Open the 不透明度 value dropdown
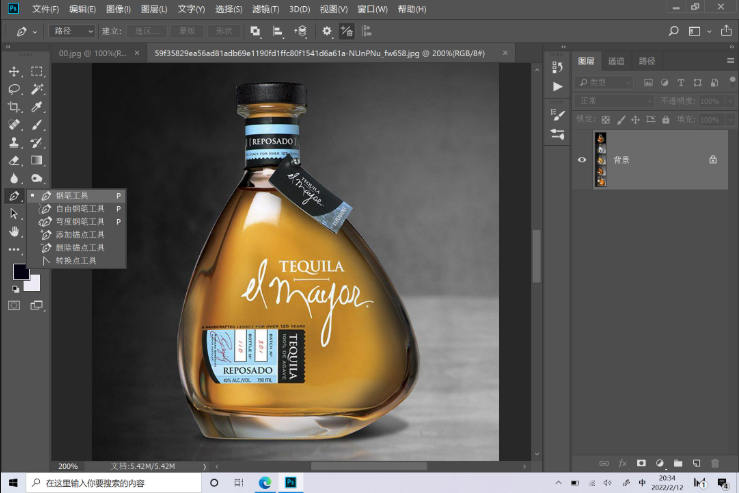Viewport: 739px width, 493px height. click(731, 101)
